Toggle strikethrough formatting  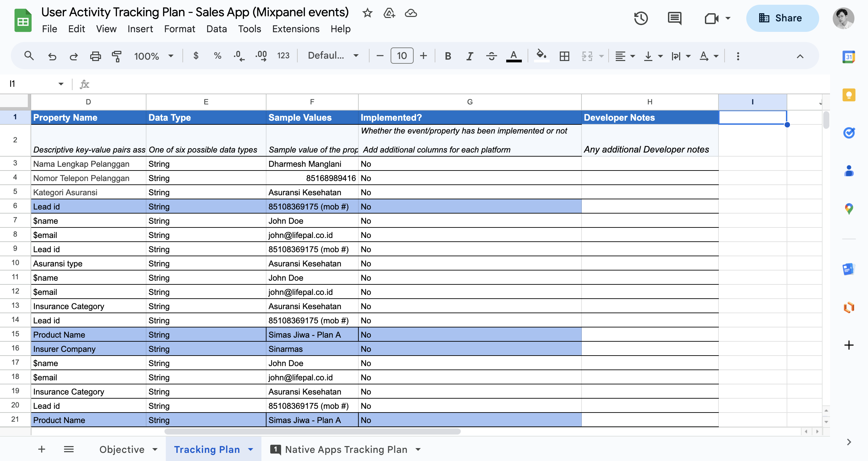(491, 56)
